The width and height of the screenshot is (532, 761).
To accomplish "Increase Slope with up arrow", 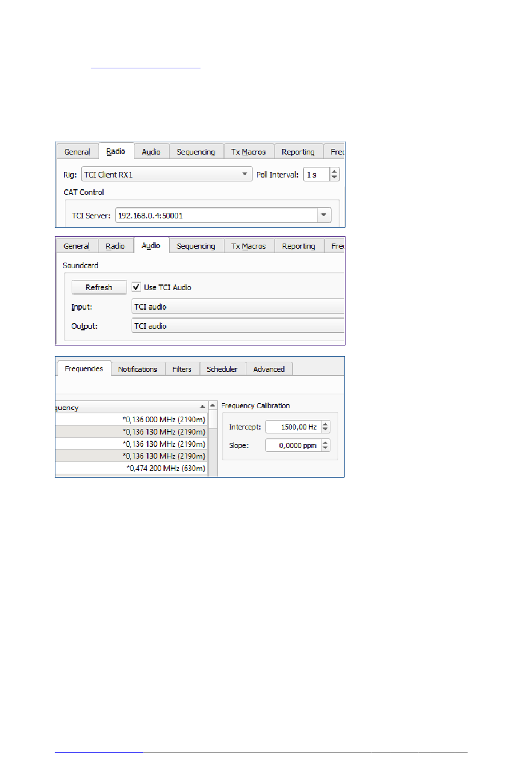I will coord(325,442).
